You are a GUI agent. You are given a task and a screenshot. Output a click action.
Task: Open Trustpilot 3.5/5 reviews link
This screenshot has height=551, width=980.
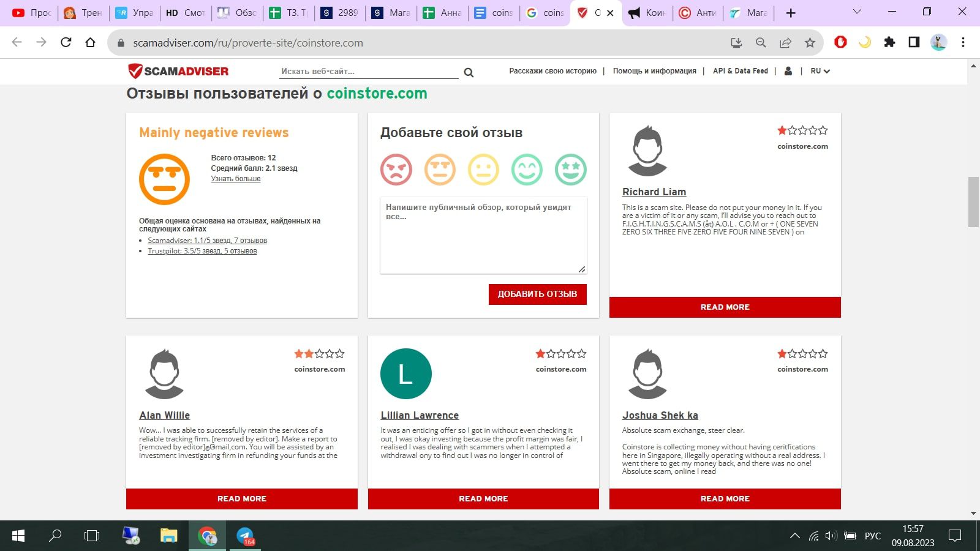pyautogui.click(x=202, y=251)
